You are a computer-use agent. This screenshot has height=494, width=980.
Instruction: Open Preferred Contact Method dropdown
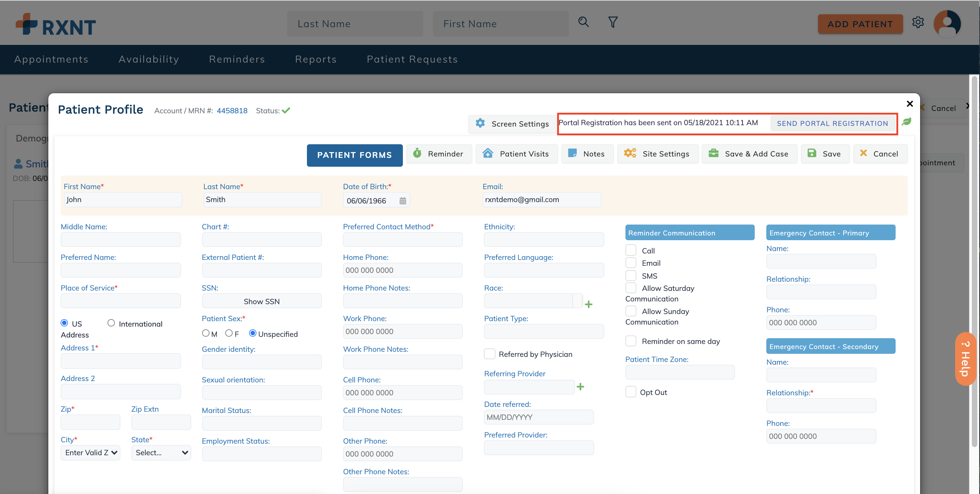click(x=403, y=240)
